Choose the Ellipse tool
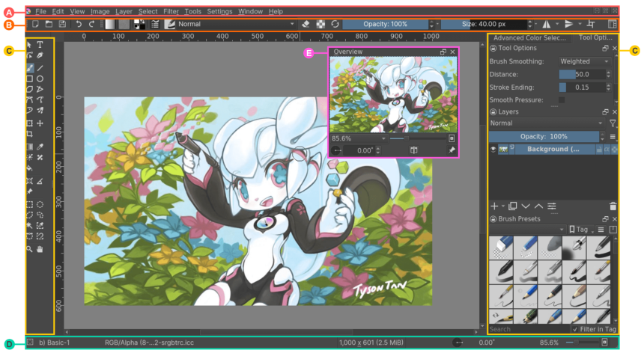 tap(40, 78)
